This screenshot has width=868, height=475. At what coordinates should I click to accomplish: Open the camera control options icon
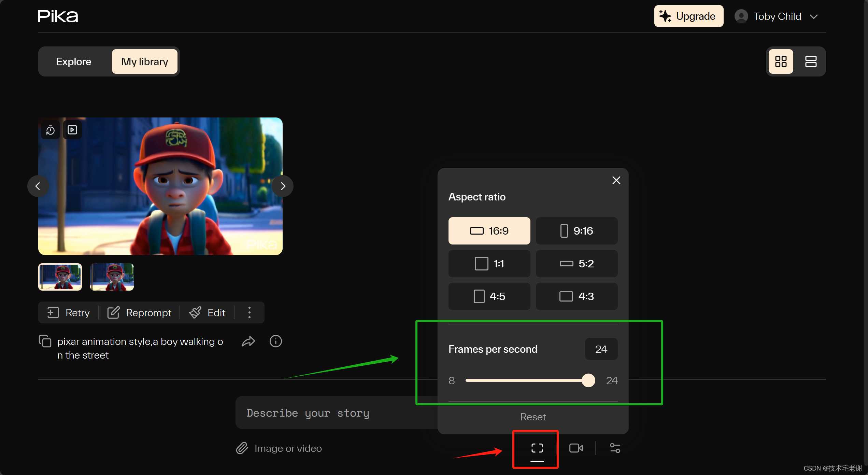tap(576, 448)
